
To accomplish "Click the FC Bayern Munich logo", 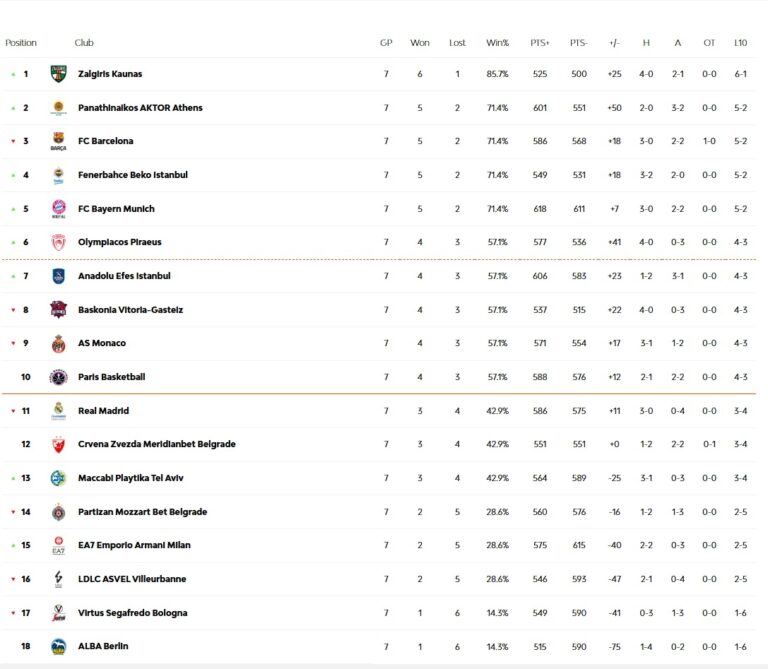I will click(59, 209).
